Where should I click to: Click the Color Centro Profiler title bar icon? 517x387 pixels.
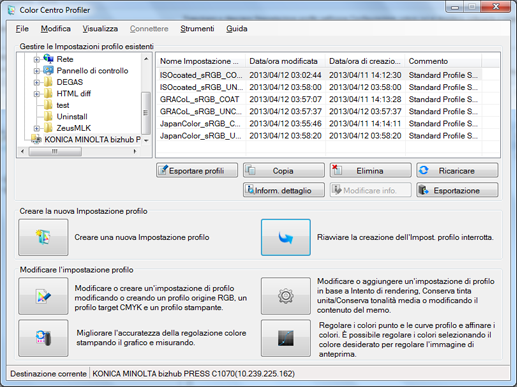click(11, 10)
